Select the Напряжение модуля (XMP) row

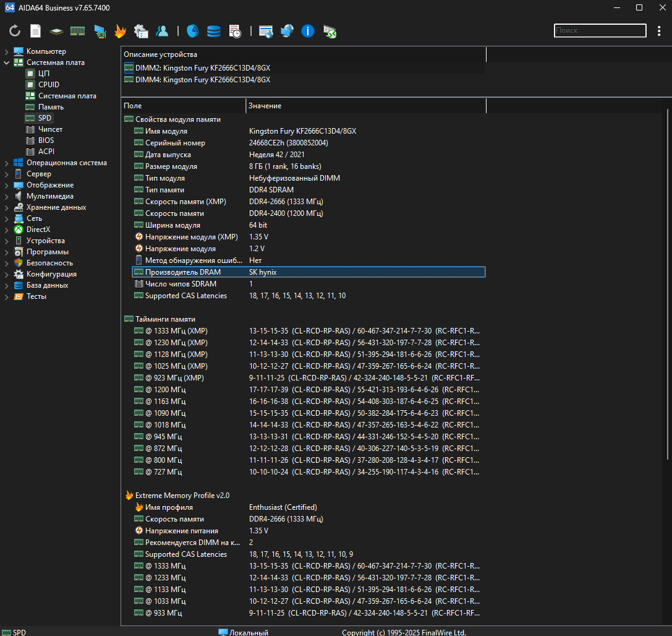(308, 237)
